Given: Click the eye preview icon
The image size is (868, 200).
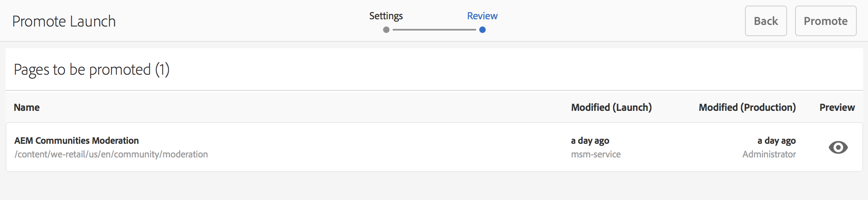Looking at the screenshot, I should (x=838, y=147).
